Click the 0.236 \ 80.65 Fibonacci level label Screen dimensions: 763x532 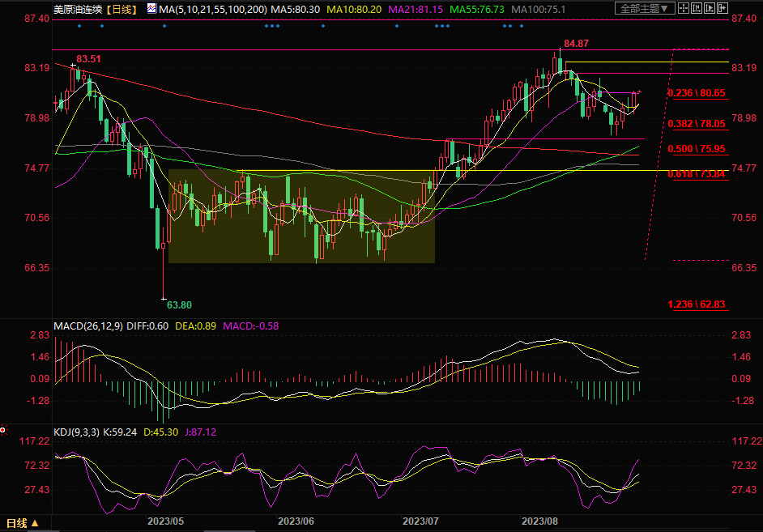click(696, 94)
